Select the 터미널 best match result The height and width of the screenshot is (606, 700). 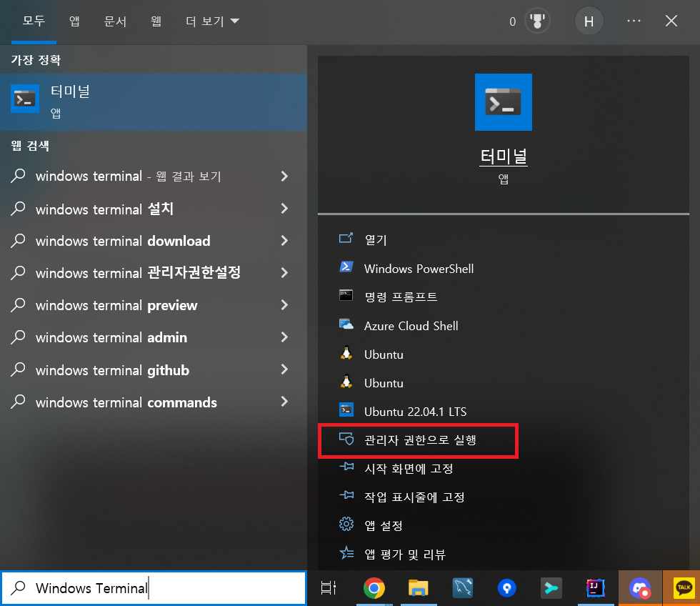click(154, 102)
